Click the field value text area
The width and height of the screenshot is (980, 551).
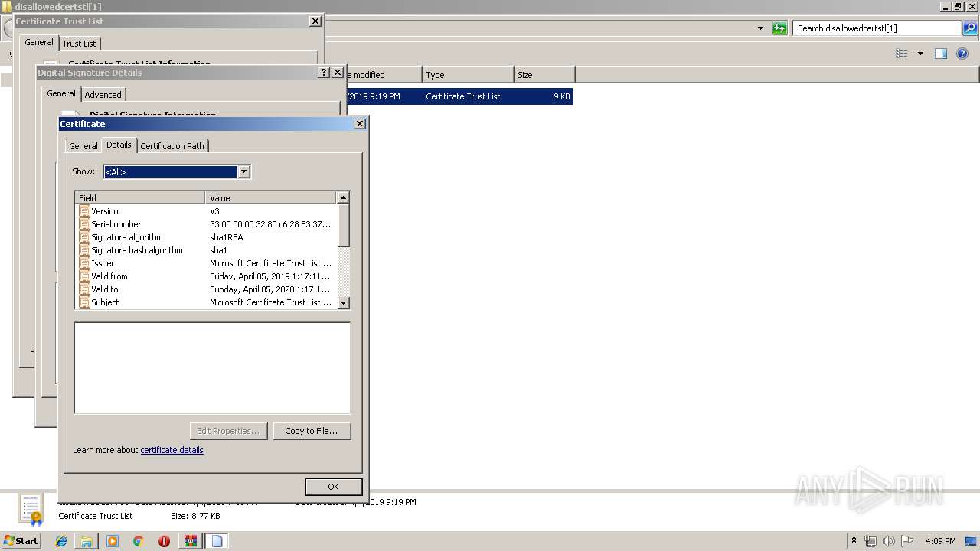click(212, 368)
